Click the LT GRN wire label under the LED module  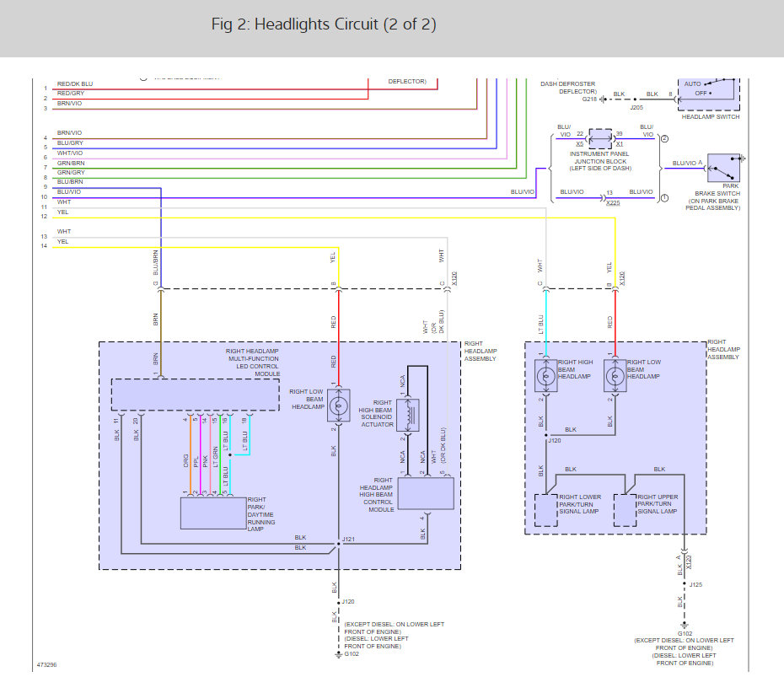[216, 457]
